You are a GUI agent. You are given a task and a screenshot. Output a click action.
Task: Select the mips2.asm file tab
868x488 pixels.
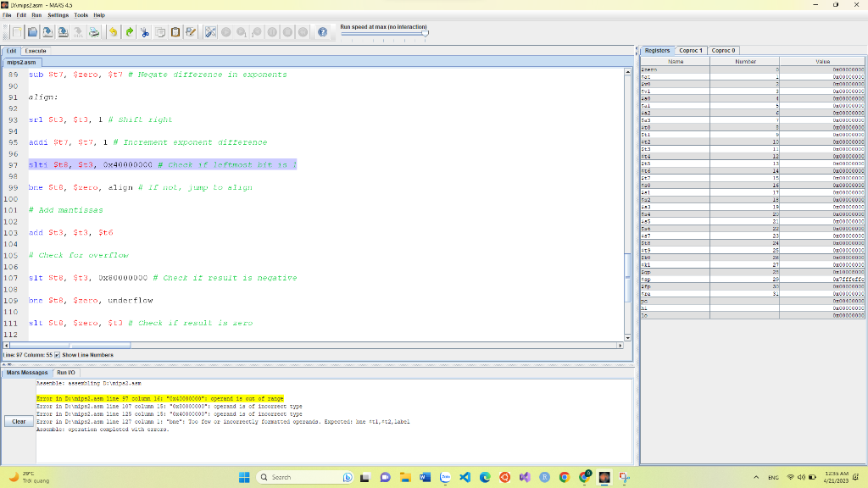click(x=21, y=62)
